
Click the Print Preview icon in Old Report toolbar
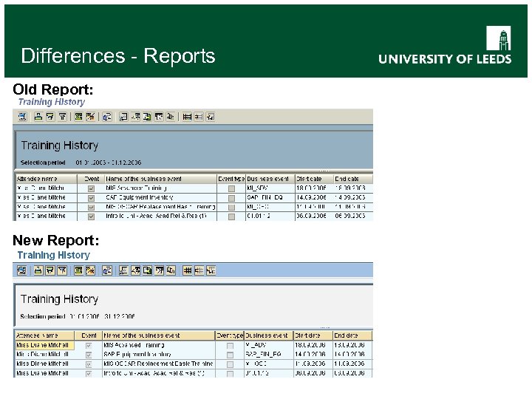coord(107,117)
